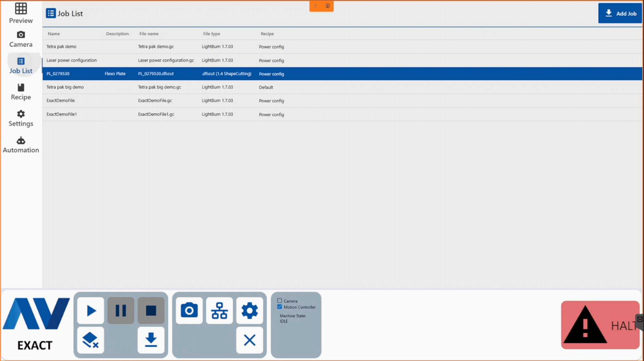Viewport: 644px width, 361px height.
Task: Click the camera snapshot icon button
Action: click(189, 311)
